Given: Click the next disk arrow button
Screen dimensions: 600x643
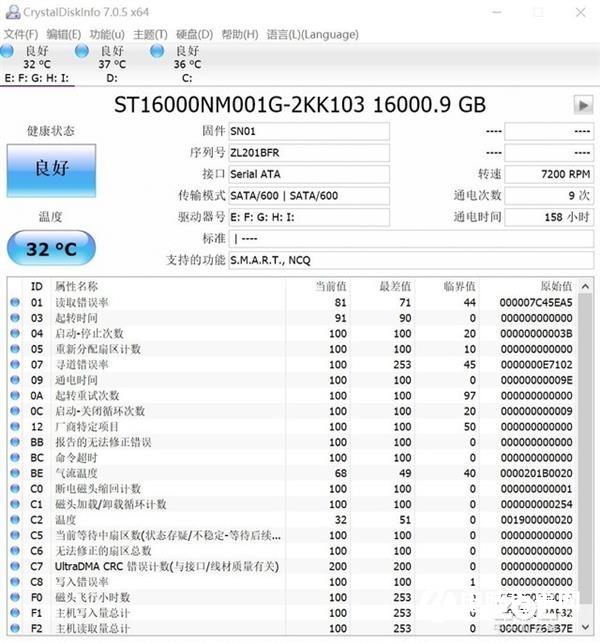Looking at the screenshot, I should tap(583, 105).
